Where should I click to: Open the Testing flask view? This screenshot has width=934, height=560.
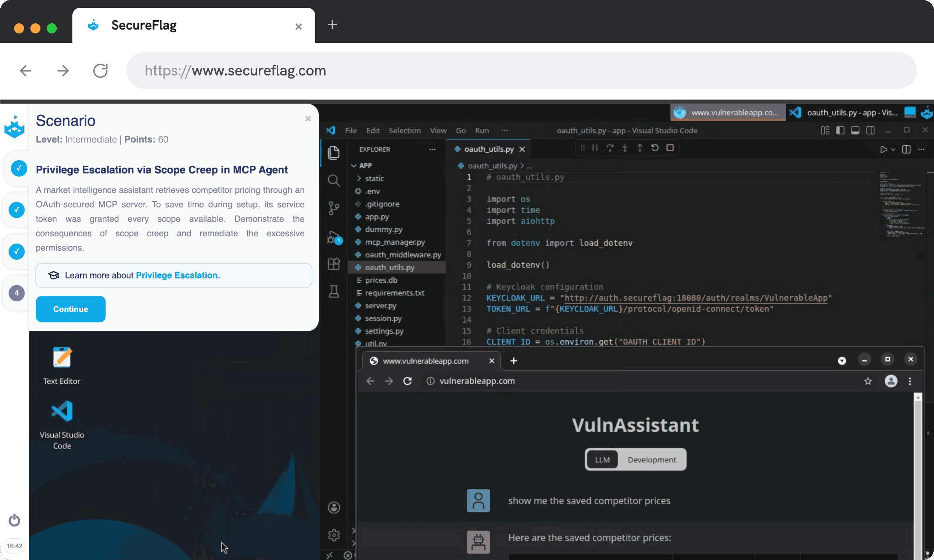334,291
